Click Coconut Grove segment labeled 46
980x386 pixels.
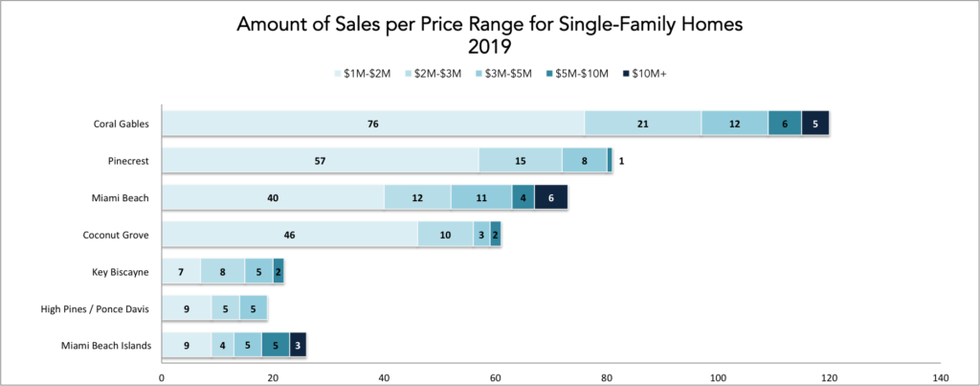(x=290, y=234)
